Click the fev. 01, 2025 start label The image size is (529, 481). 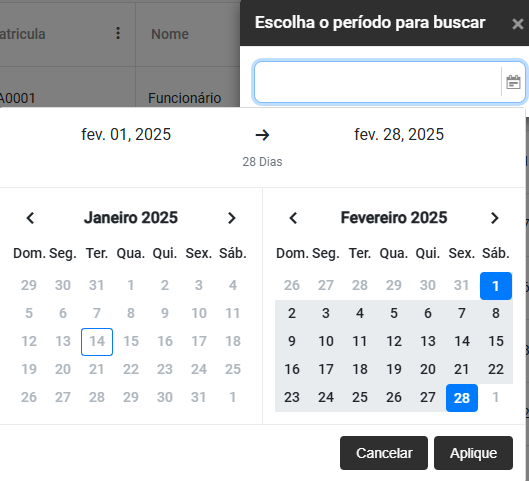tap(126, 135)
